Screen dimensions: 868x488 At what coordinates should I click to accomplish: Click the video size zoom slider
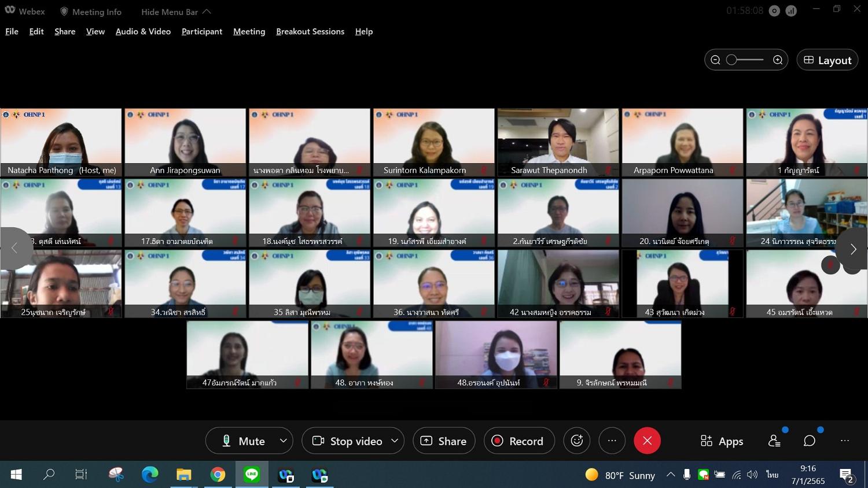(x=745, y=60)
